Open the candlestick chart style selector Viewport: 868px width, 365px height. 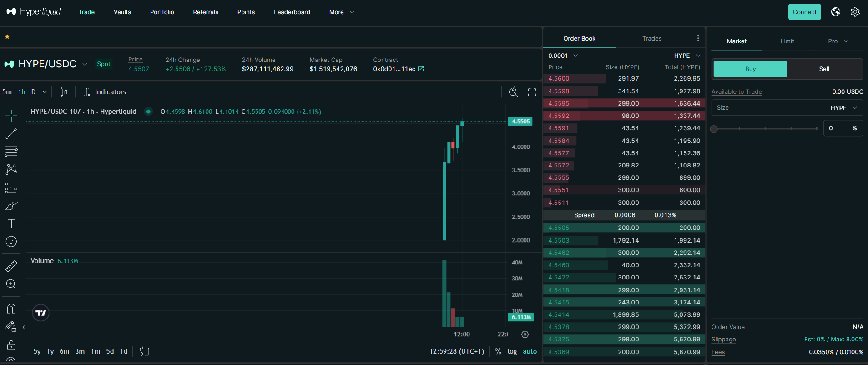pyautogui.click(x=64, y=92)
